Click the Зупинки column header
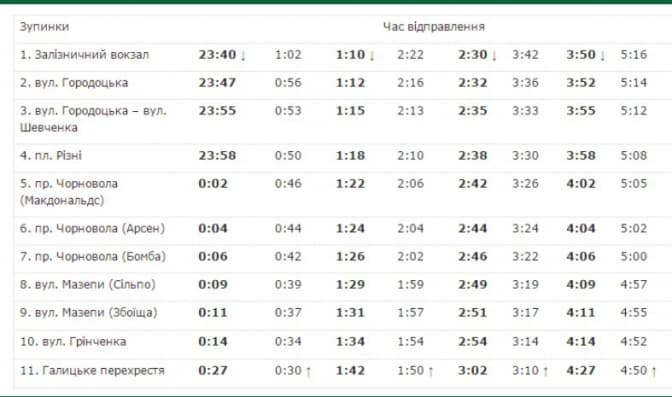This screenshot has height=397, width=672. pyautogui.click(x=44, y=27)
